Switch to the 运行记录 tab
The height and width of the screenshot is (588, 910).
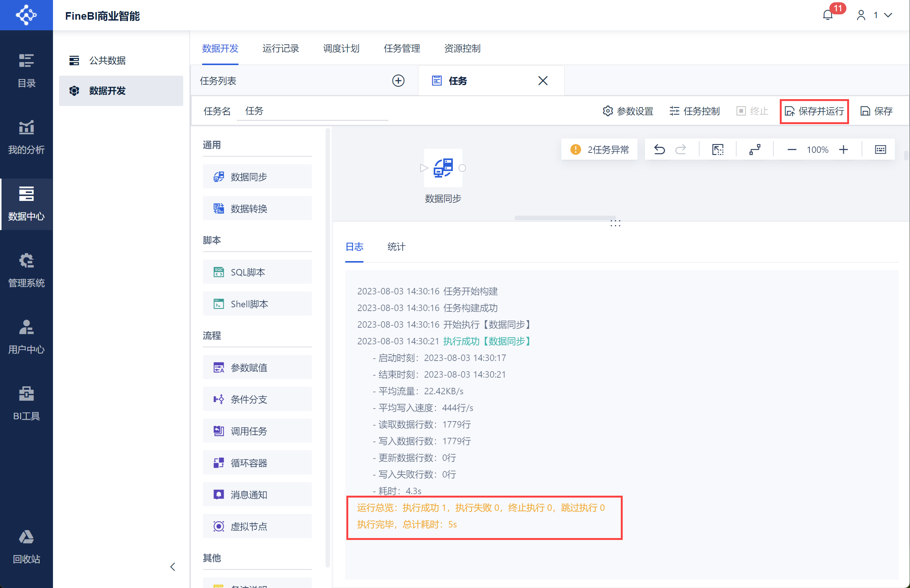280,48
